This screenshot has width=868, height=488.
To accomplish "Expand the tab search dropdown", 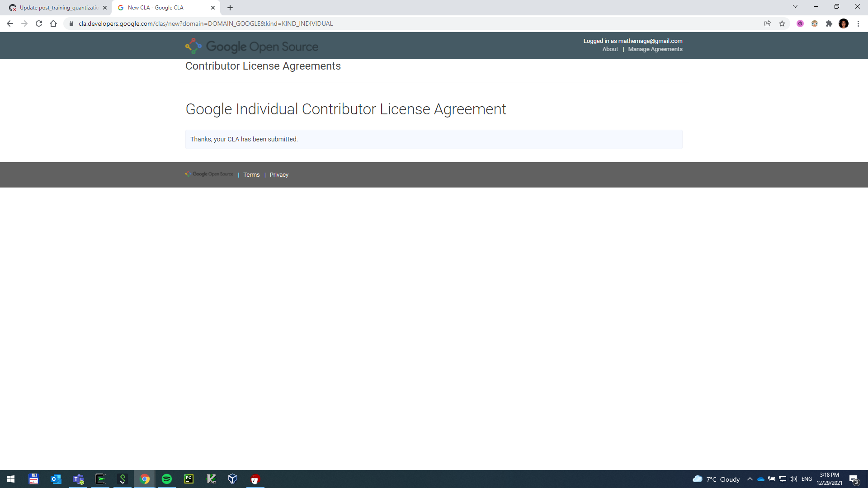I will 795,7.
